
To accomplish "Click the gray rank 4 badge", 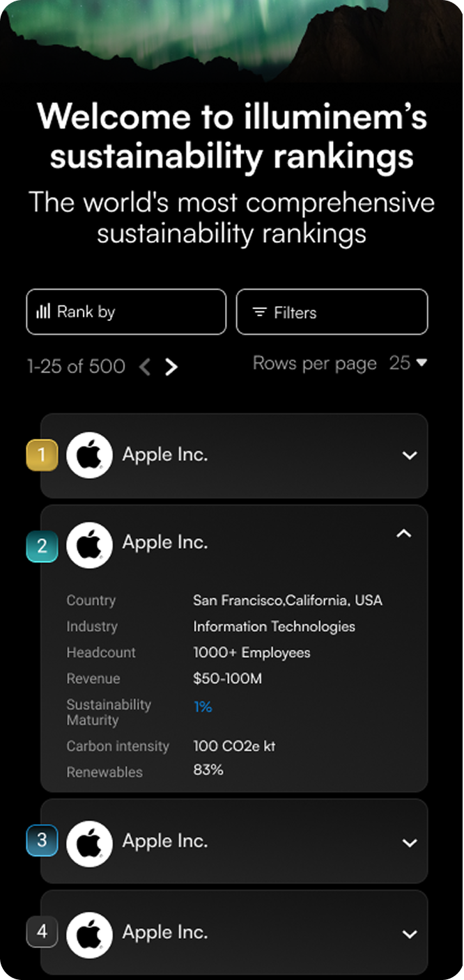I will 42,931.
